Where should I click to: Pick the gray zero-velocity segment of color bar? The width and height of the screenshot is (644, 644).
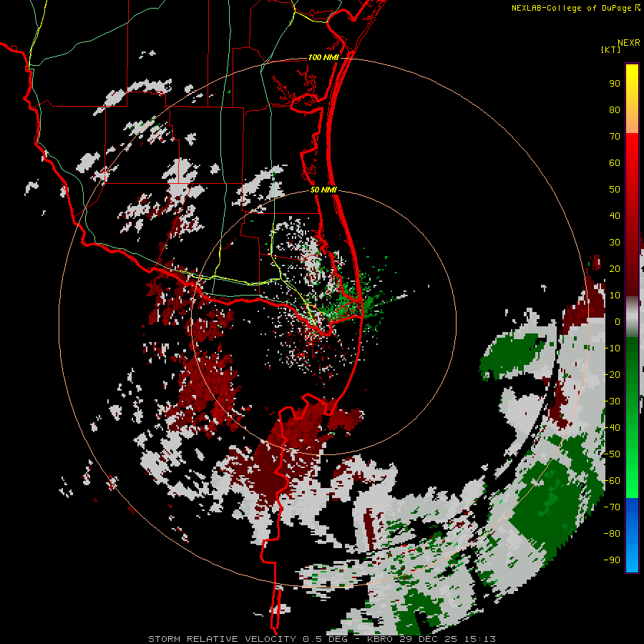pyautogui.click(x=632, y=317)
